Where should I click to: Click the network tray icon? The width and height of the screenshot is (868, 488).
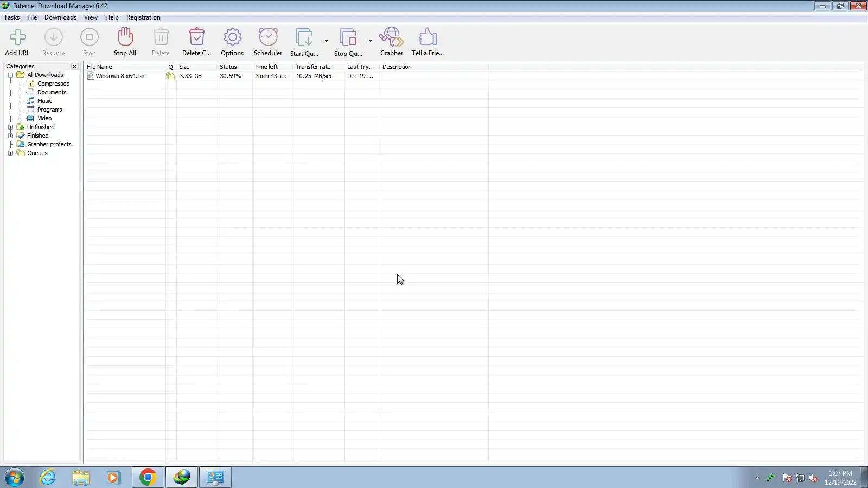[x=800, y=478]
